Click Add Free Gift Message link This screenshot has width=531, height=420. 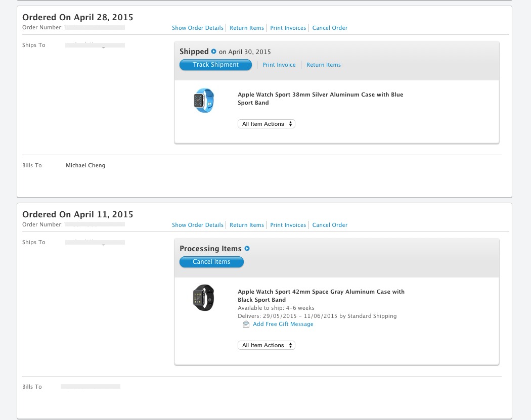tap(283, 324)
